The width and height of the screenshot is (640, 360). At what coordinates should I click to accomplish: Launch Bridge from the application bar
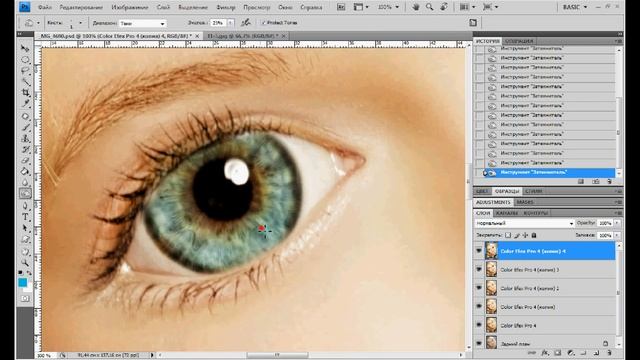coord(341,7)
